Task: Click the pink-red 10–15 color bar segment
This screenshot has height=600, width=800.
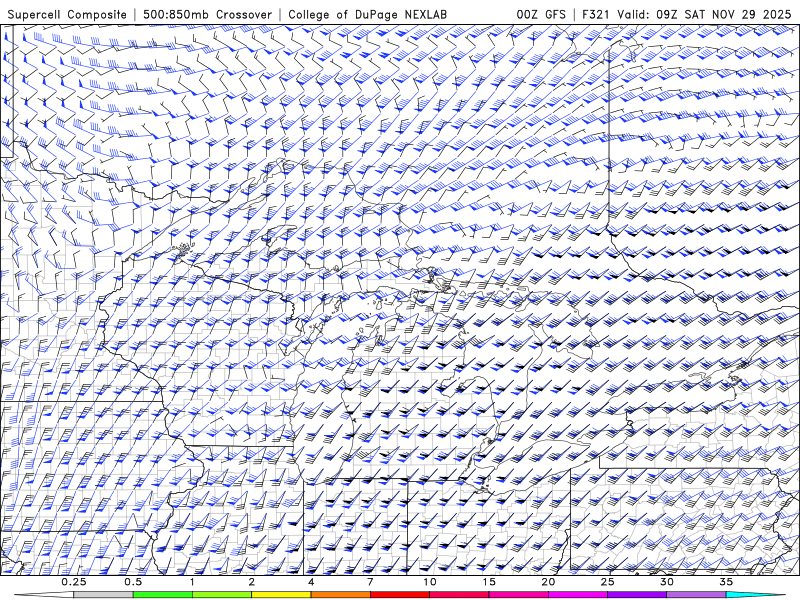Action: [459, 595]
